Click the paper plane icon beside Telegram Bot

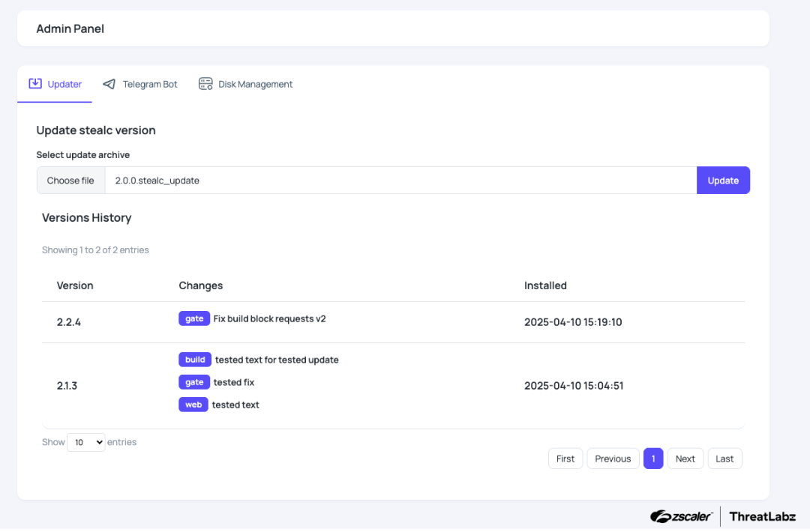109,84
